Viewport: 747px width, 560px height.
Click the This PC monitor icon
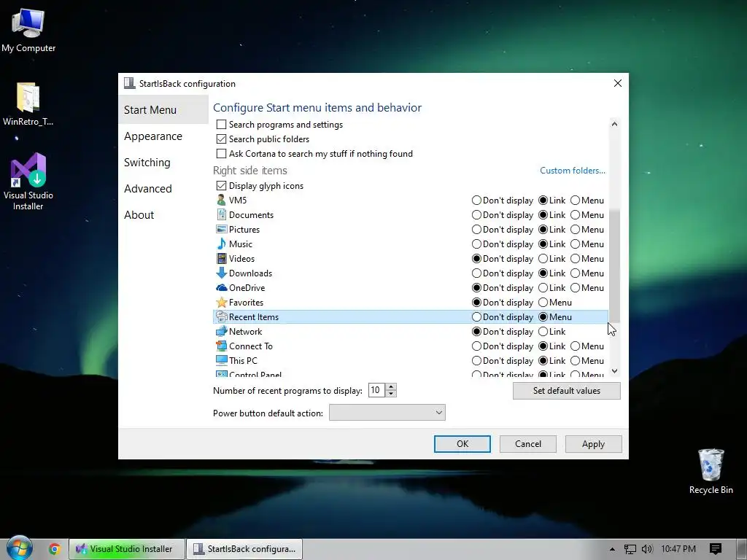[x=221, y=360]
